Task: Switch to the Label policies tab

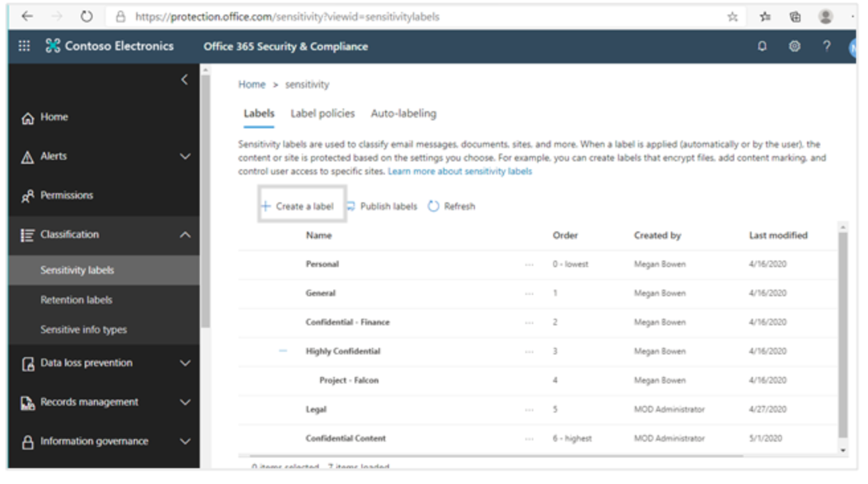Action: click(322, 113)
